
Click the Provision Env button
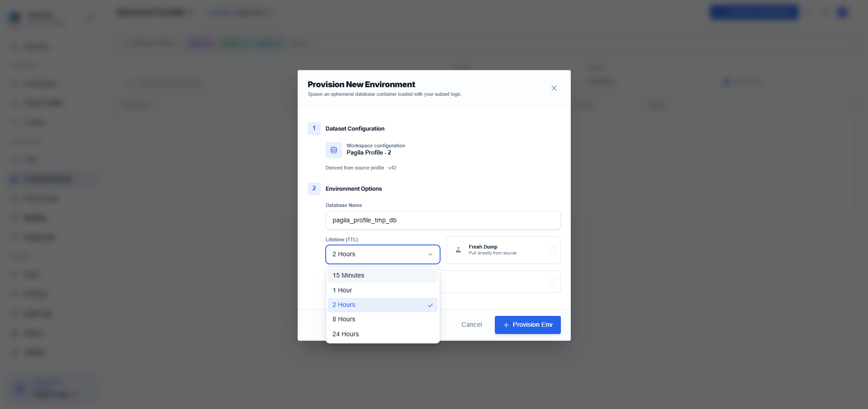[x=528, y=325]
